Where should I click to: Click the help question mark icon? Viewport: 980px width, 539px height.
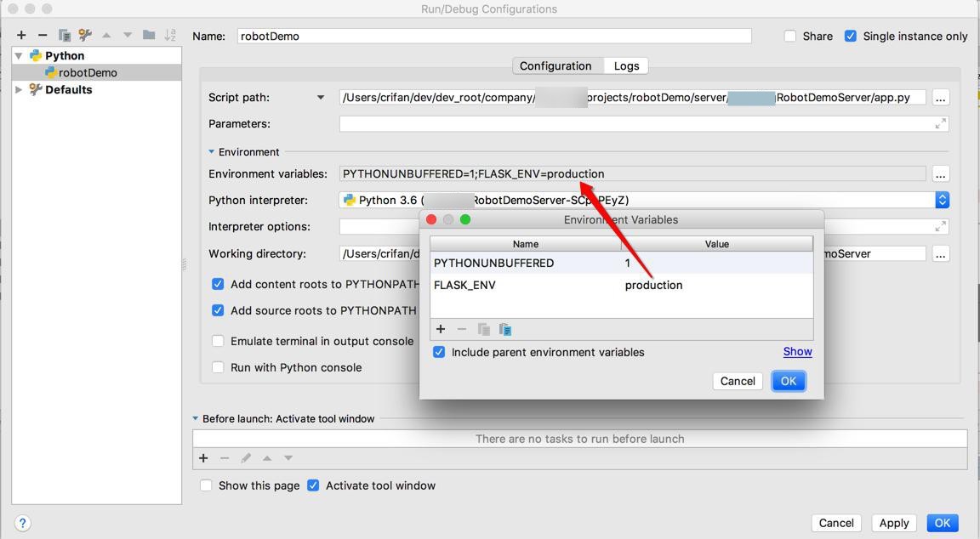click(x=23, y=523)
